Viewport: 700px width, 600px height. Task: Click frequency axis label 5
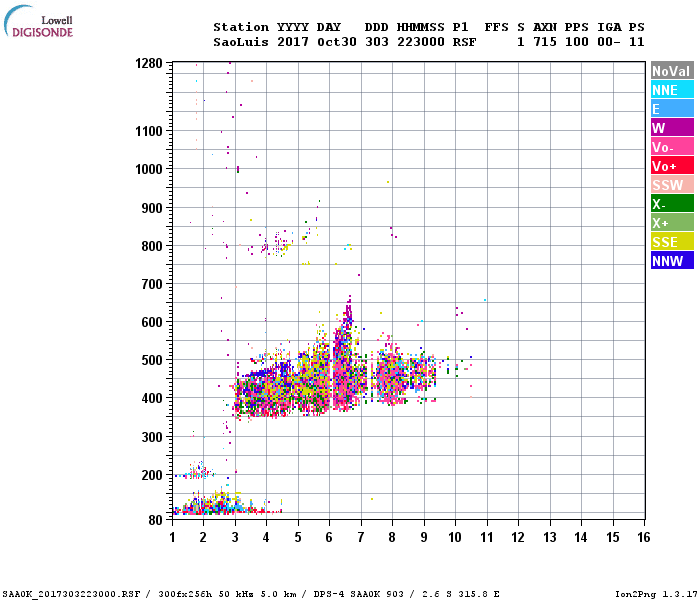(298, 537)
